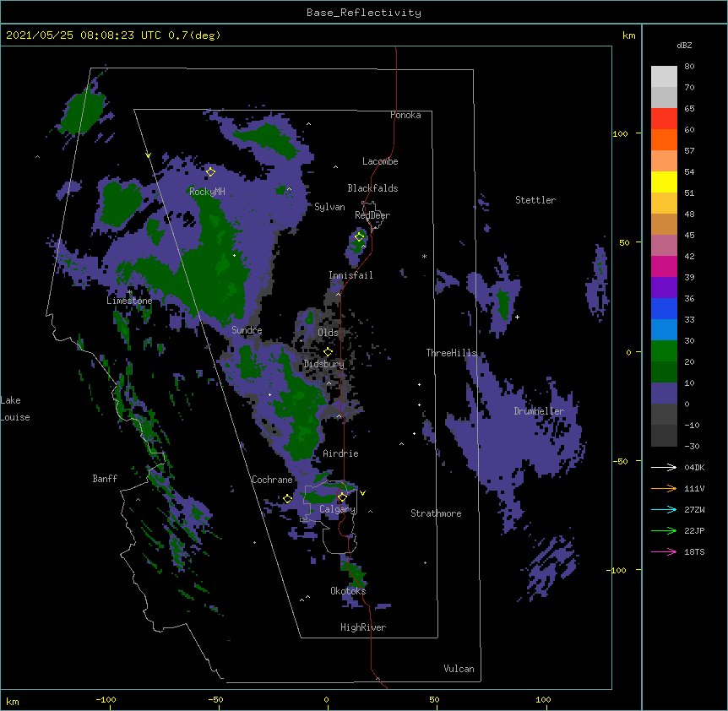The image size is (728, 711).
Task: Click the green 22JP arrow legend icon
Action: [x=664, y=530]
